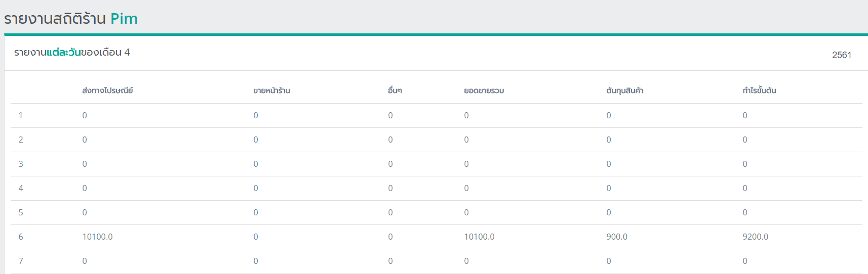The width and height of the screenshot is (868, 274).
Task: Click the กำไรขั้นต้น column header
Action: (x=759, y=91)
